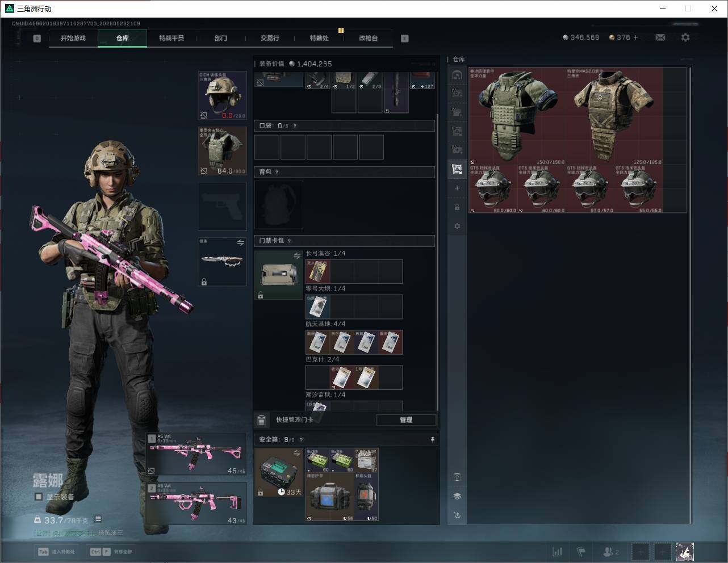Open the weight details list icon
The width and height of the screenshot is (728, 563).
click(x=98, y=519)
